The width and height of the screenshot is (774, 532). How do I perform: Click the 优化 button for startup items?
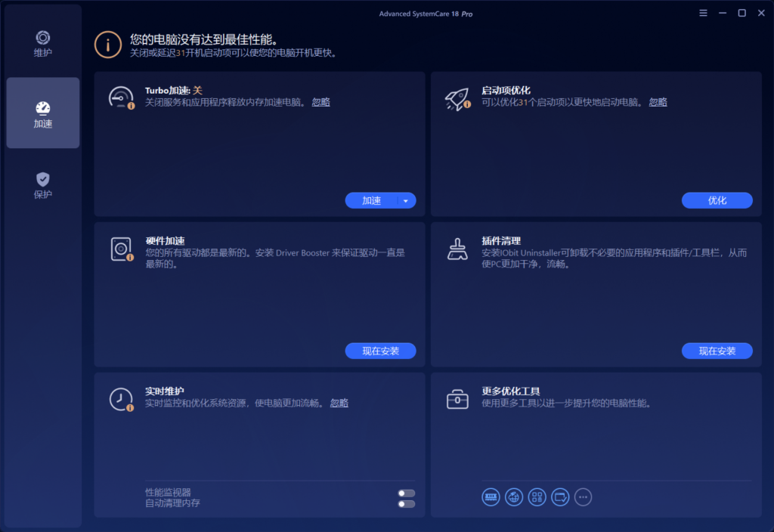coord(717,199)
